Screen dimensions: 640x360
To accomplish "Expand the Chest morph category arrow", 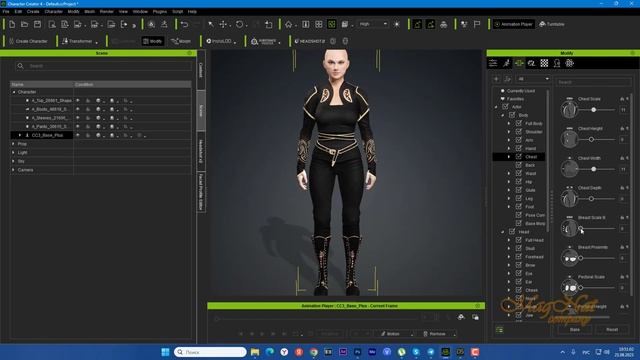I will pos(509,157).
